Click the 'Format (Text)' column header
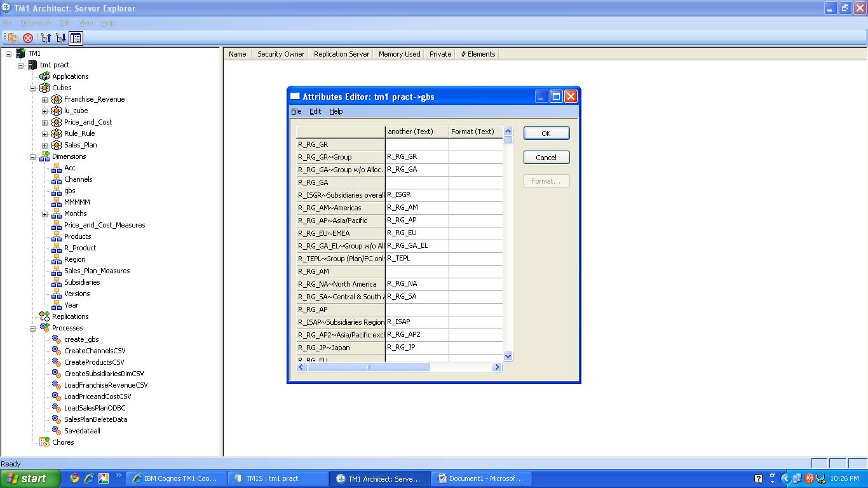The image size is (868, 488). coord(475,132)
